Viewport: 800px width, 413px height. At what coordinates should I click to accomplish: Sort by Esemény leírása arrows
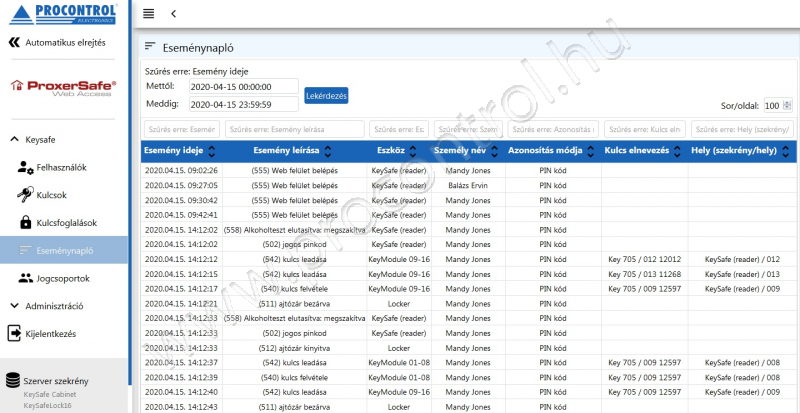(x=328, y=151)
